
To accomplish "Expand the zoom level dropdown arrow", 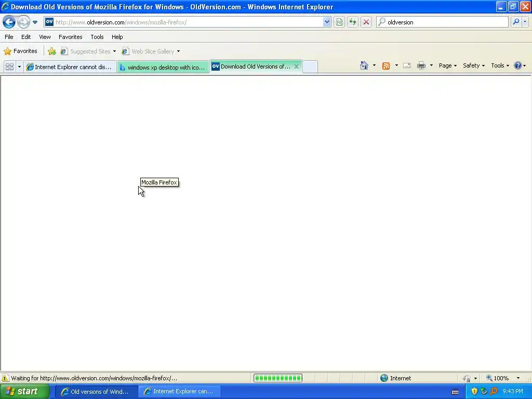I will [518, 378].
